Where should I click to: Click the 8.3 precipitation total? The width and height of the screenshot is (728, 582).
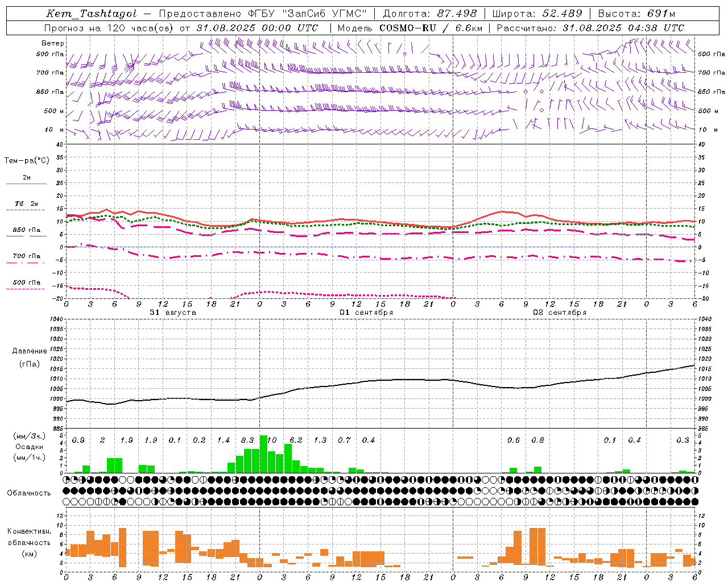tap(247, 440)
